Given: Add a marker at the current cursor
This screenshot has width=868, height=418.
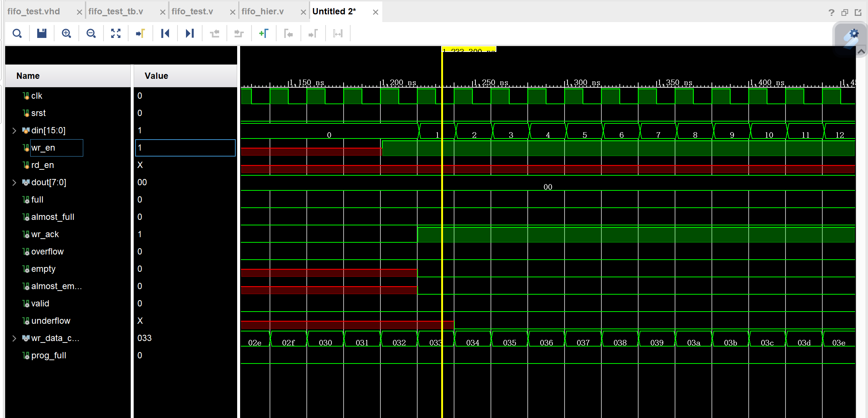Looking at the screenshot, I should [x=264, y=33].
